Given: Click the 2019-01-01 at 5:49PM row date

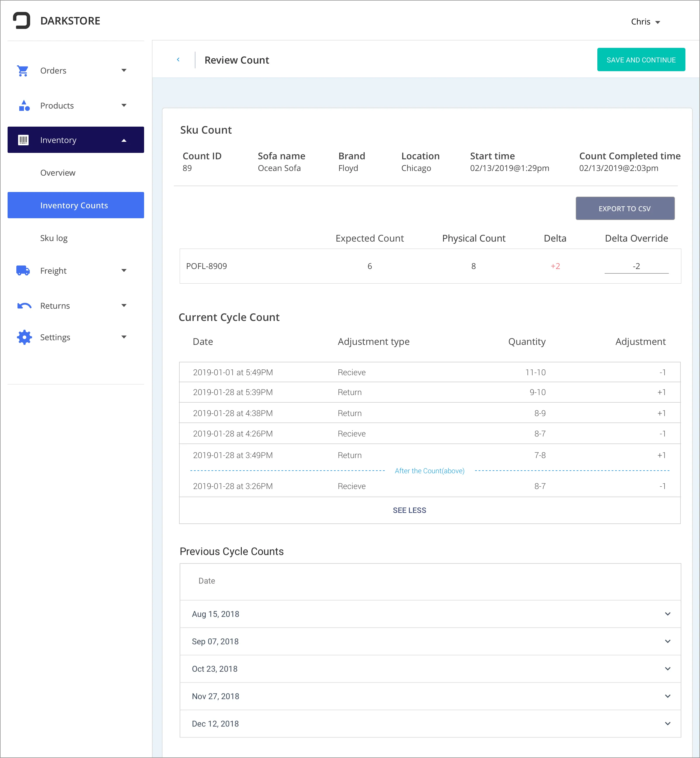Looking at the screenshot, I should click(x=232, y=372).
